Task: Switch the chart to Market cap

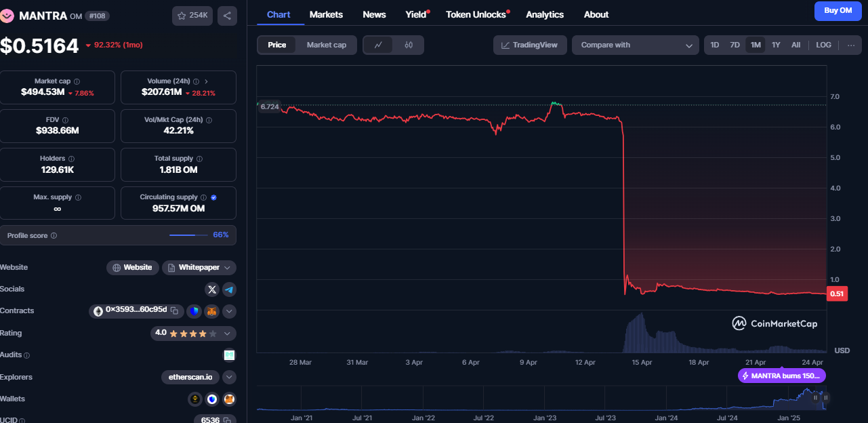Action: (327, 45)
